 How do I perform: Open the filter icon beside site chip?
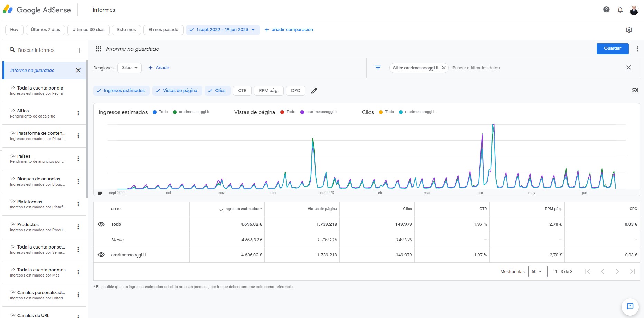click(x=378, y=68)
